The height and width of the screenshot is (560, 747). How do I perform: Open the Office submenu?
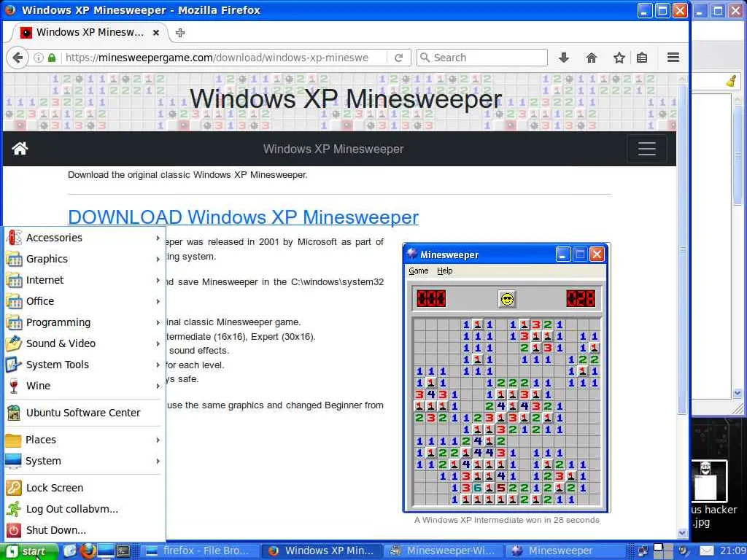tap(85, 301)
